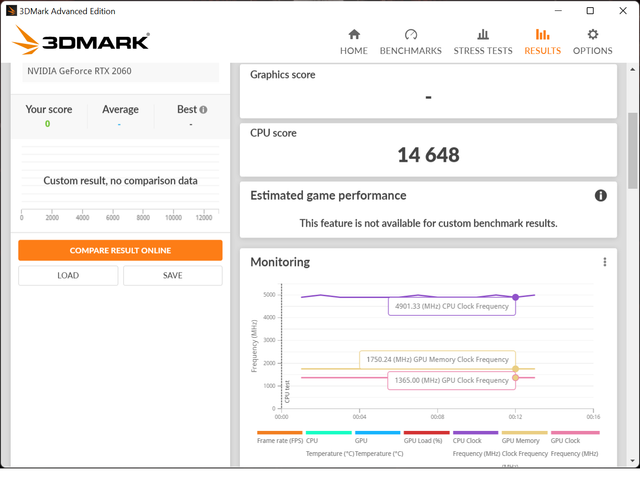
Task: Toggle the GPU Load (%) legend swatch
Action: 427,433
